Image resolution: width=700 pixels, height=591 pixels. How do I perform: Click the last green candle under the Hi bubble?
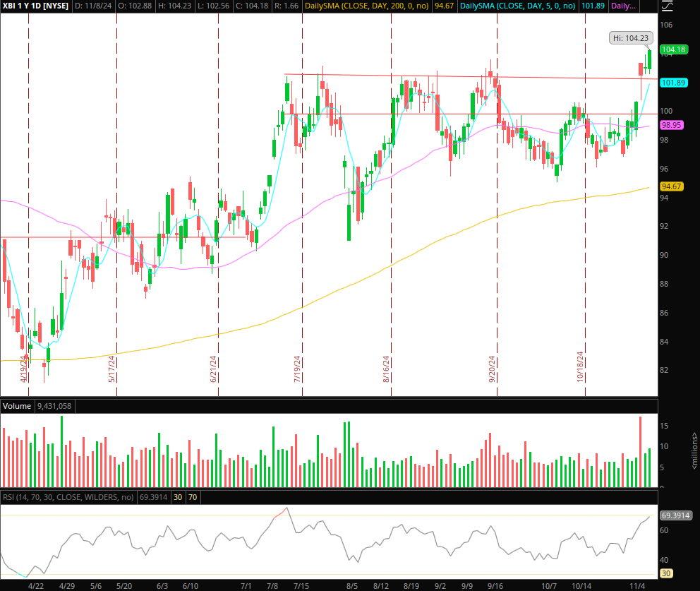click(x=650, y=60)
